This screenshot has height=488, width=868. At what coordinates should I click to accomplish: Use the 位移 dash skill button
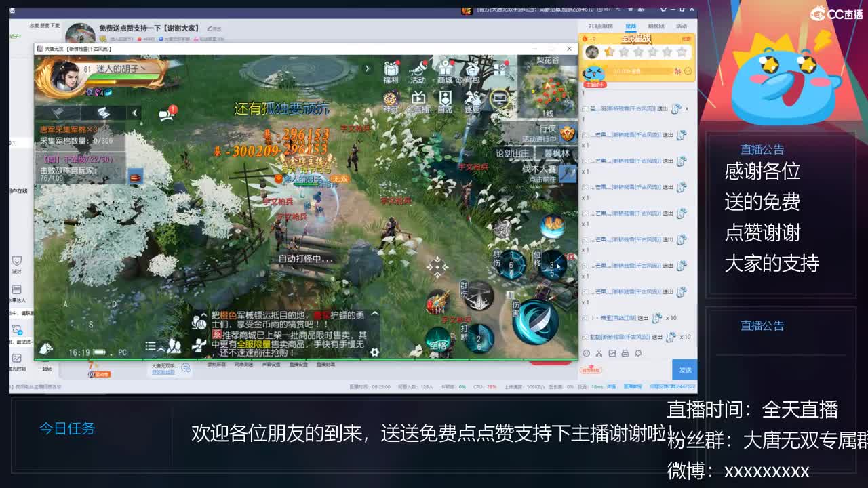point(552,265)
